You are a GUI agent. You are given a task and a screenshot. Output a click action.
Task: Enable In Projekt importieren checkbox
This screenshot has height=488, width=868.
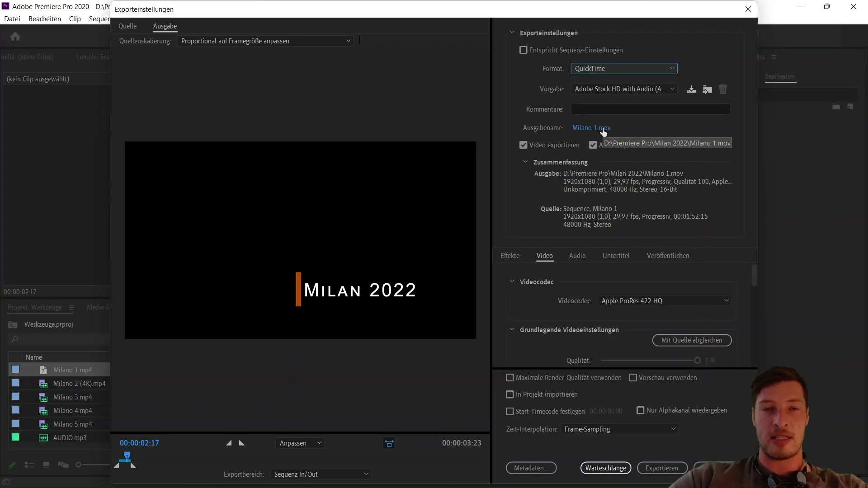510,394
